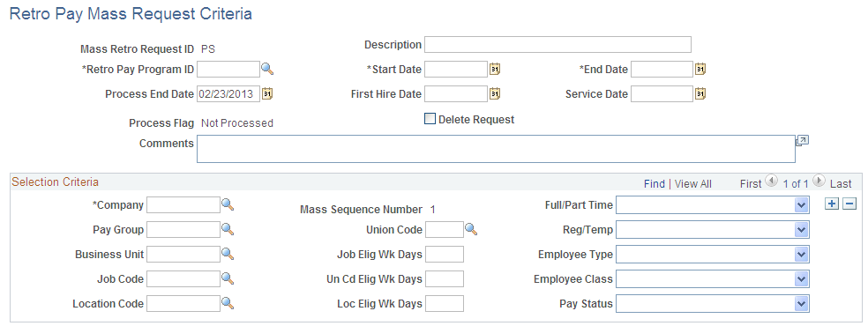Focus the Un Cd Elig Wk Days field
Screen dimensions: 868x326
pos(444,278)
